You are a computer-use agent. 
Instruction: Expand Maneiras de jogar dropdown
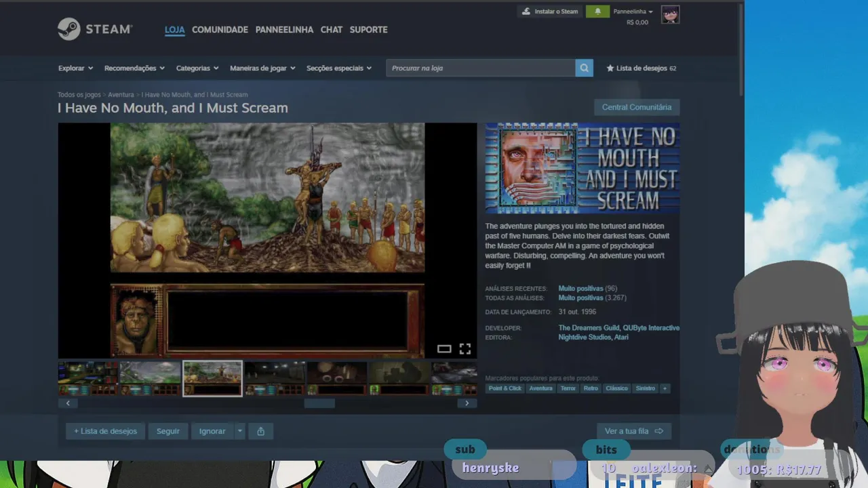pos(262,68)
